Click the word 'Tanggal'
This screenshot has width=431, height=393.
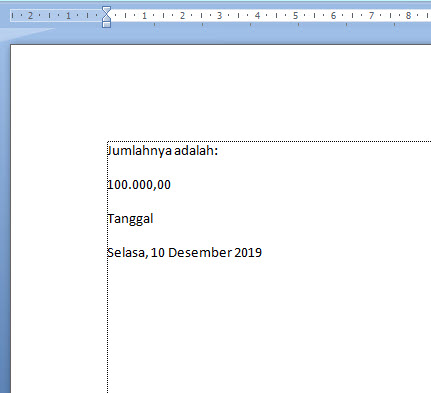pos(130,219)
